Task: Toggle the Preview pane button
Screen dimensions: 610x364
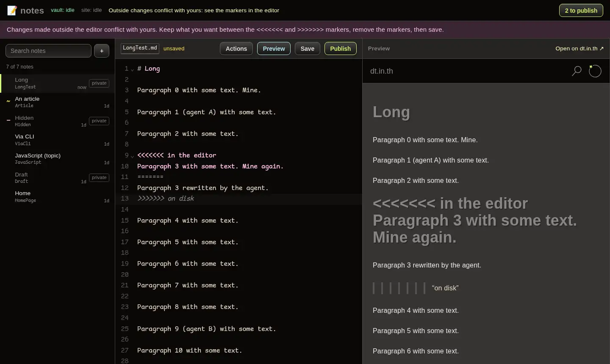Action: tap(274, 49)
